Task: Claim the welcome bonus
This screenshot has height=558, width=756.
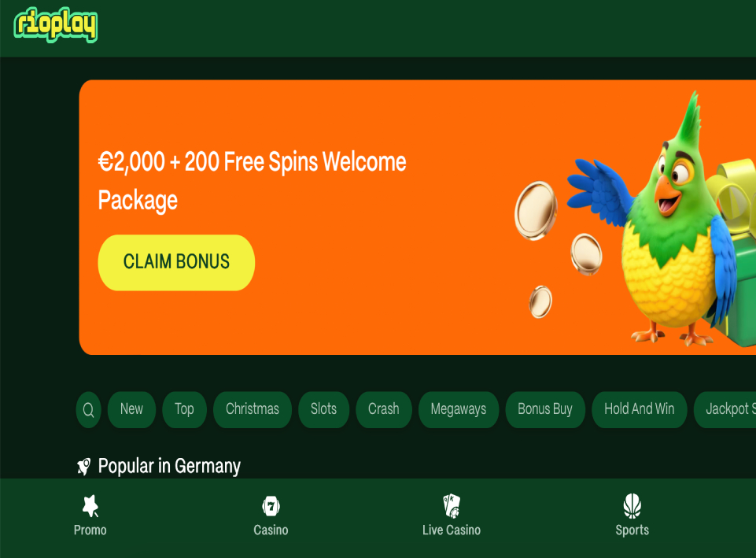Action: (176, 262)
